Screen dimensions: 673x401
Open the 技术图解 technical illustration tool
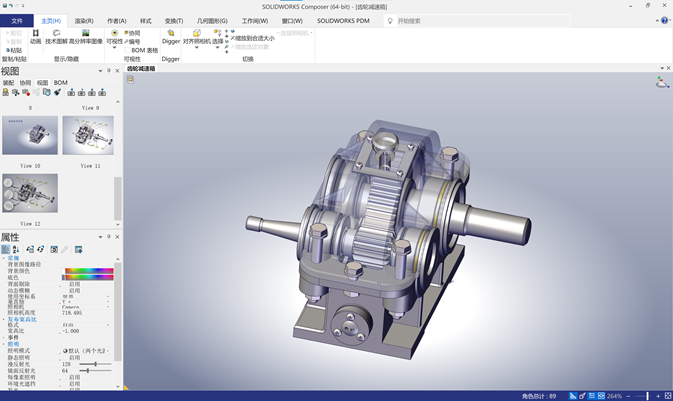coord(56,33)
